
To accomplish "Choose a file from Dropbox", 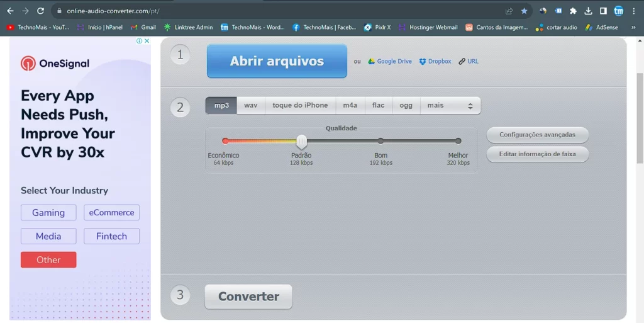I will coord(435,61).
